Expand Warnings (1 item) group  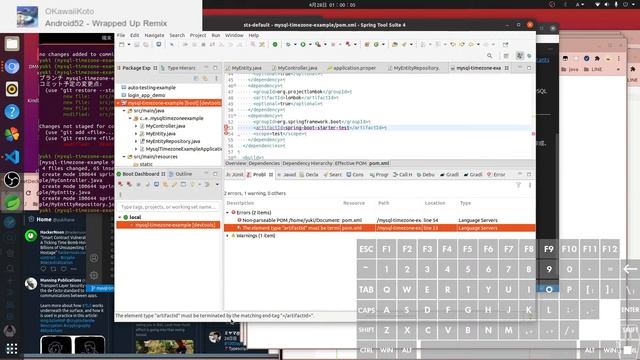[x=228, y=236]
